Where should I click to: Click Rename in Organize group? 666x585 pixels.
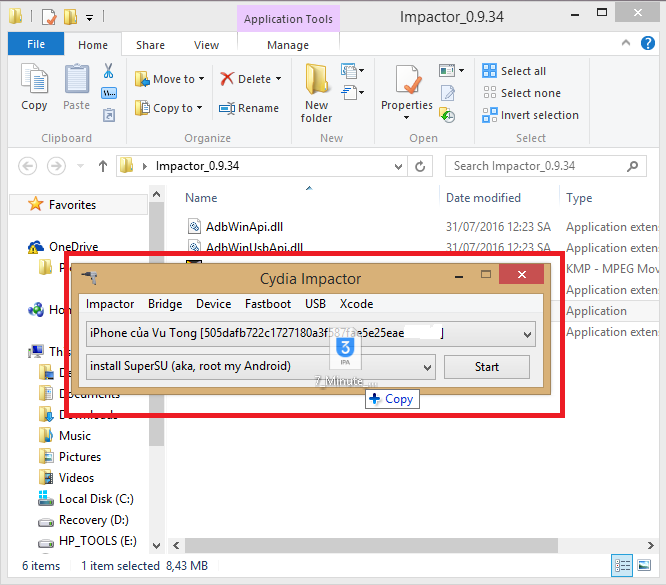249,108
